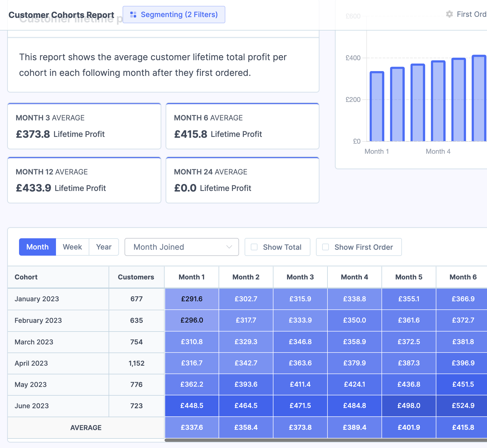This screenshot has height=448, width=487.
Task: Click the Month 3 Average lifetime profit card
Action: tap(84, 126)
